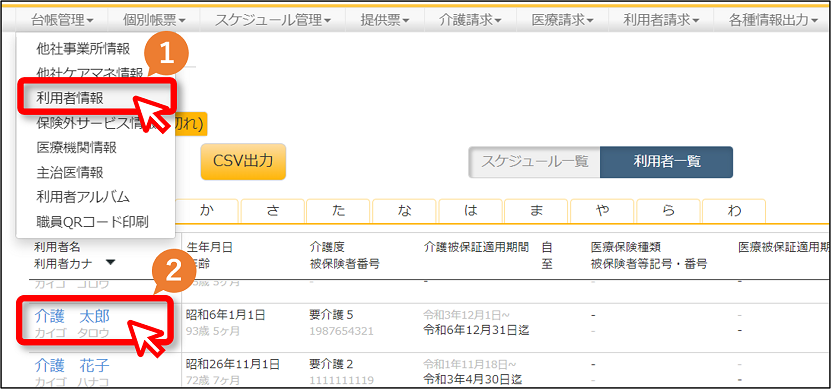Screen dimensions: 831x389
Task: Open the 医療請求 menu
Action: (562, 20)
